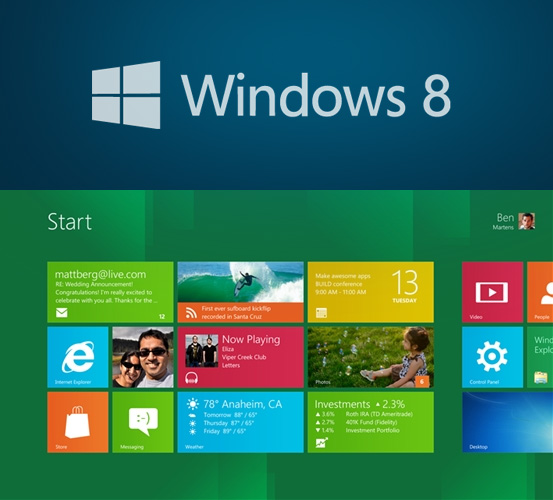Click '9:00 AM - 11:00 AM' event time
The width and height of the screenshot is (553, 500).
point(341,292)
